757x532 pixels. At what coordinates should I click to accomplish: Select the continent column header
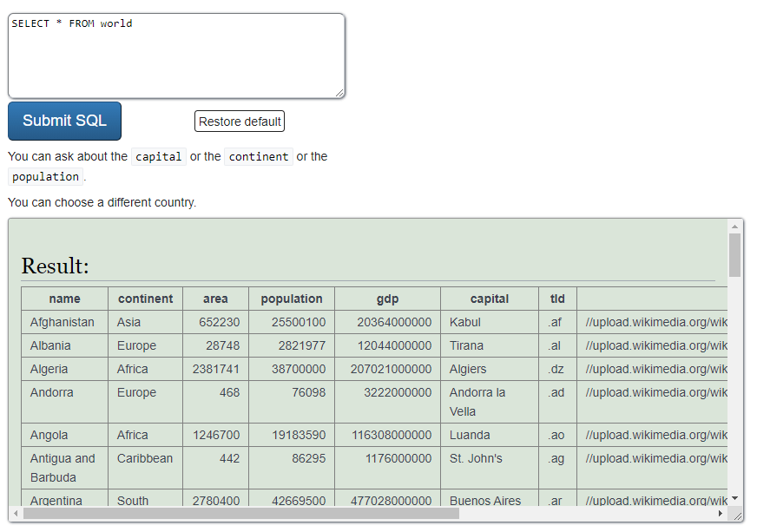coord(145,299)
